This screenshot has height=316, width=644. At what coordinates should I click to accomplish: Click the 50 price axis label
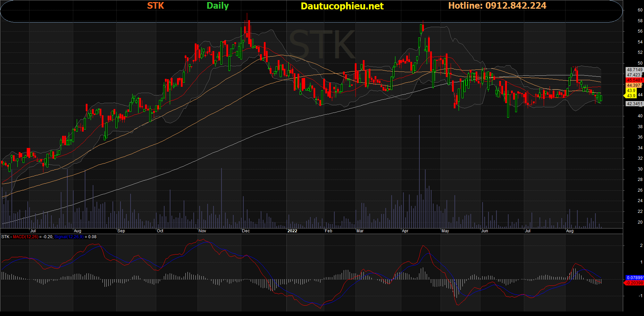(x=640, y=63)
